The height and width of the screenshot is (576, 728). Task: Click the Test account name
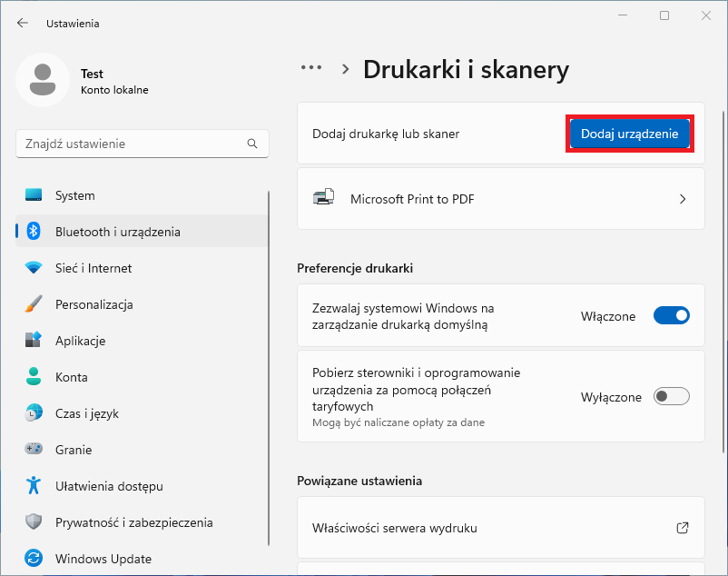[92, 74]
